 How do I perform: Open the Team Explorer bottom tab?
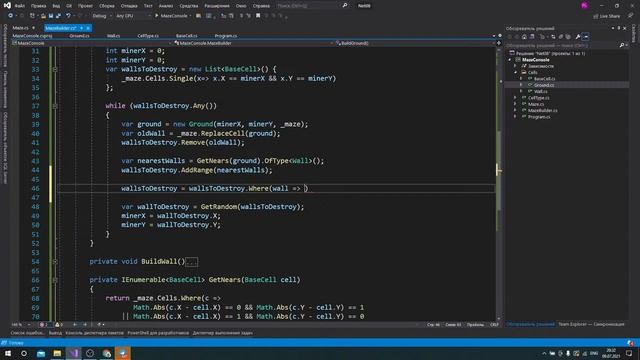(x=591, y=324)
